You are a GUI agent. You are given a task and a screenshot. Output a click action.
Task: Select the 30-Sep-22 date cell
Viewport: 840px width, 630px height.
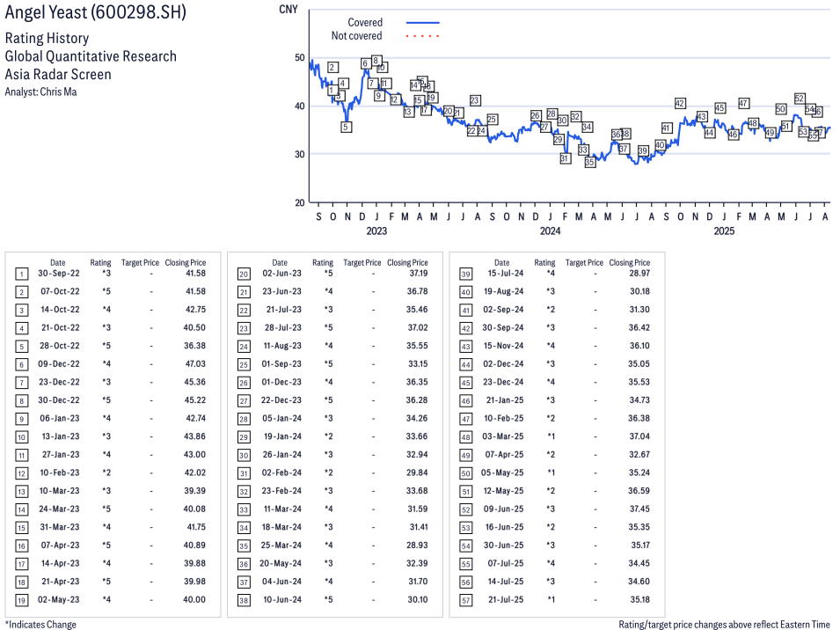[58, 274]
